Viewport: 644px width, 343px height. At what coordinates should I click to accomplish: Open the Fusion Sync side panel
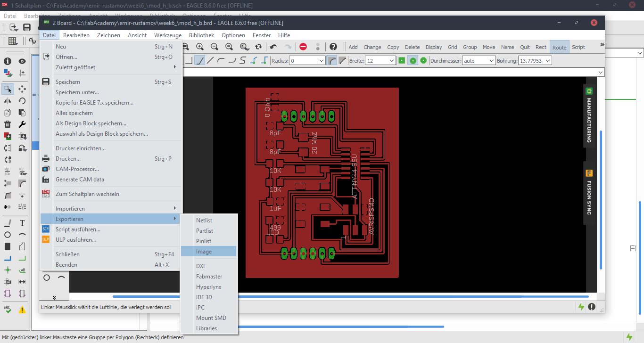click(589, 193)
